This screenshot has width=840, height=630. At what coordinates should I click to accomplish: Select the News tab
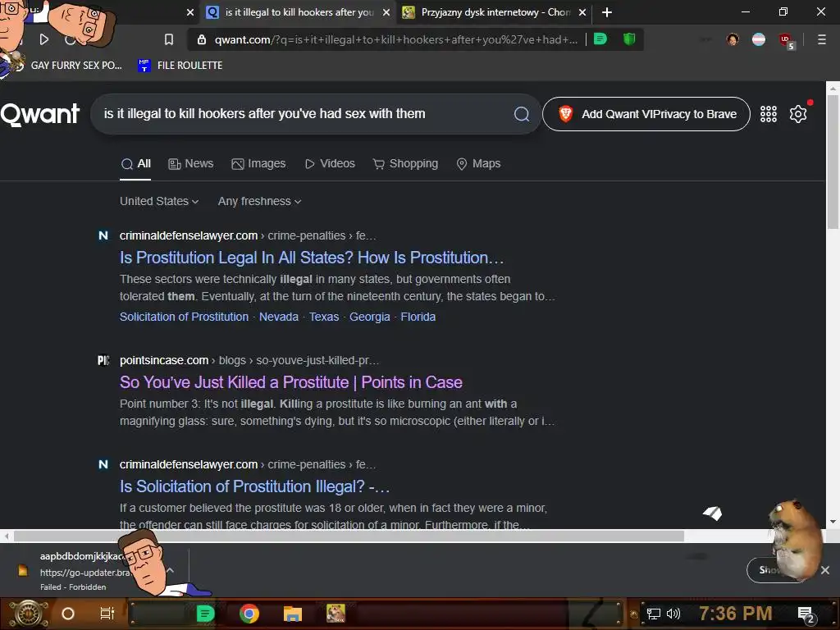pyautogui.click(x=190, y=164)
